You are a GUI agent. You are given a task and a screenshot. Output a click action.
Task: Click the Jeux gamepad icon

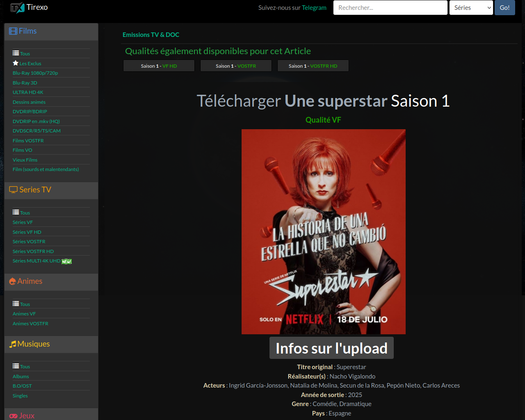(x=14, y=416)
